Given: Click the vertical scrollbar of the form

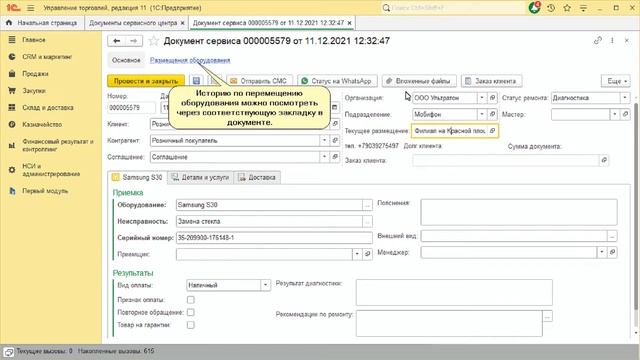Looking at the screenshot, I should (x=636, y=206).
